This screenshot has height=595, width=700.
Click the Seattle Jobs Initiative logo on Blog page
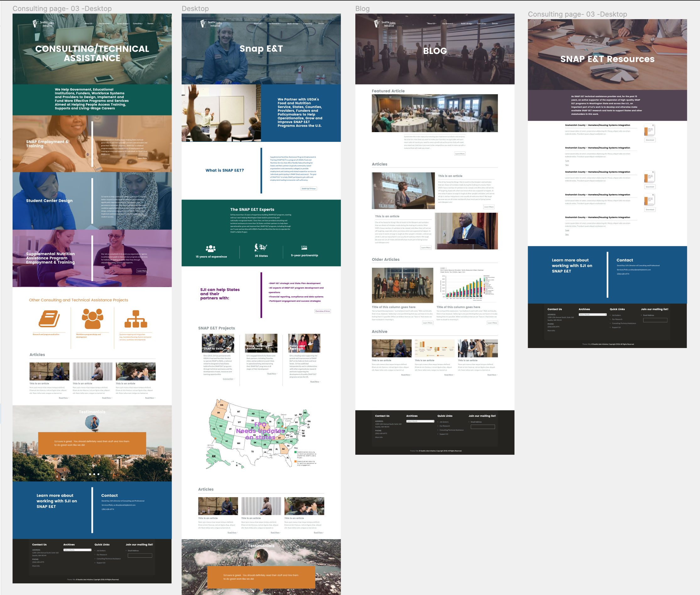[384, 24]
